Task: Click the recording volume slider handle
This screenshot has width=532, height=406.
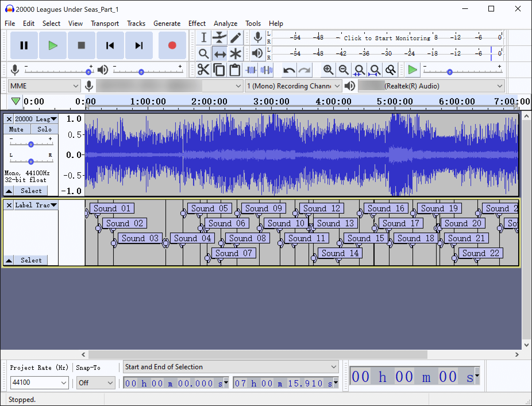Action: (x=88, y=72)
